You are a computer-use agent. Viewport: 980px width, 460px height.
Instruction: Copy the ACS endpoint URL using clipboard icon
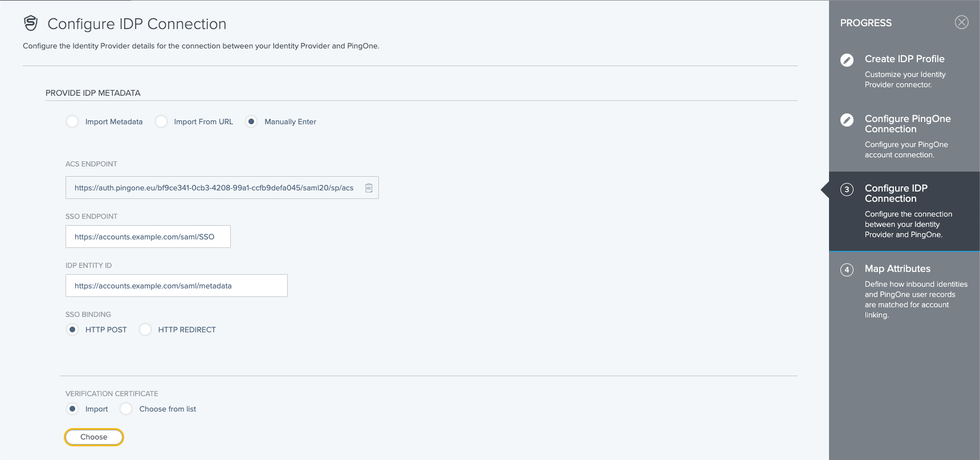tap(369, 188)
